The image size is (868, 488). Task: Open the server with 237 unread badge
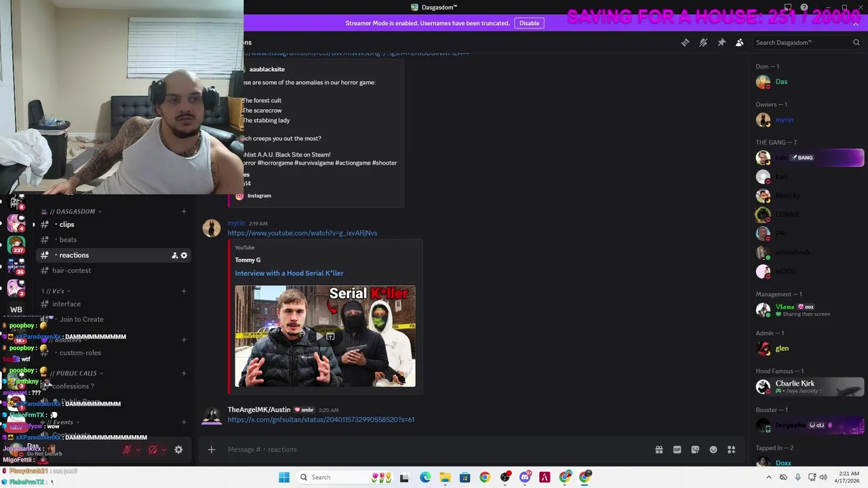tap(16, 245)
